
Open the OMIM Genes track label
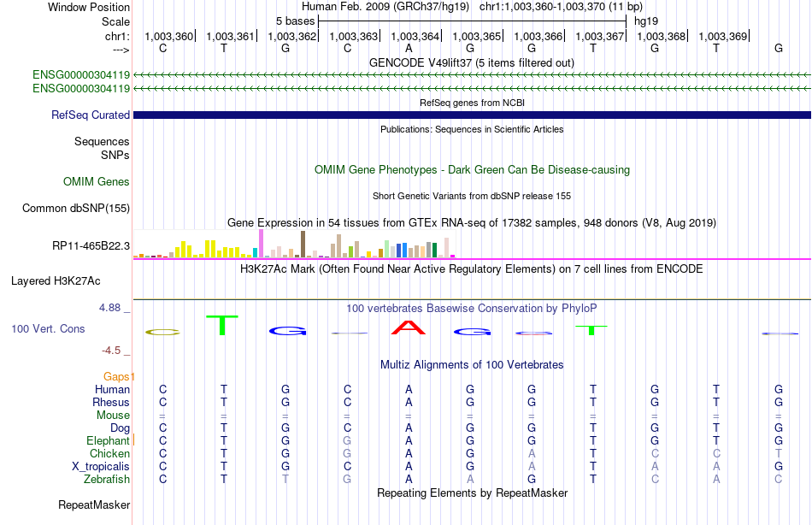[x=97, y=181]
